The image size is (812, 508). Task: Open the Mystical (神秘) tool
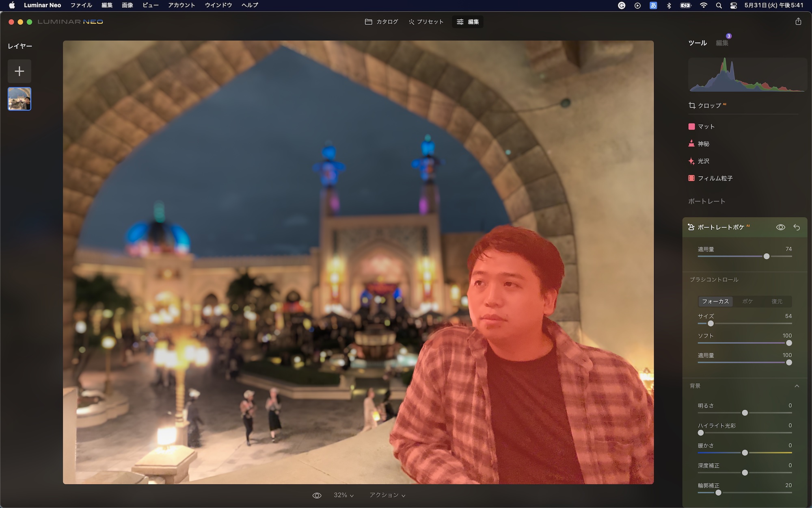[x=703, y=144]
